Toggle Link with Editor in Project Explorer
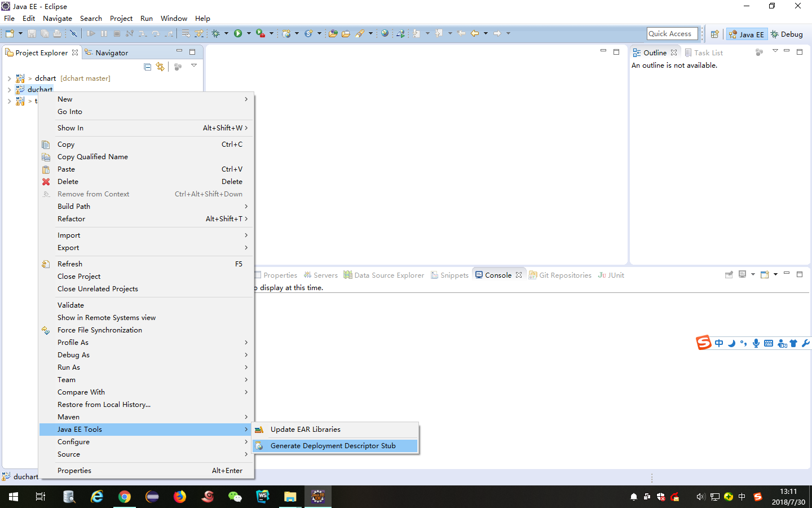The image size is (812, 508). click(x=160, y=67)
